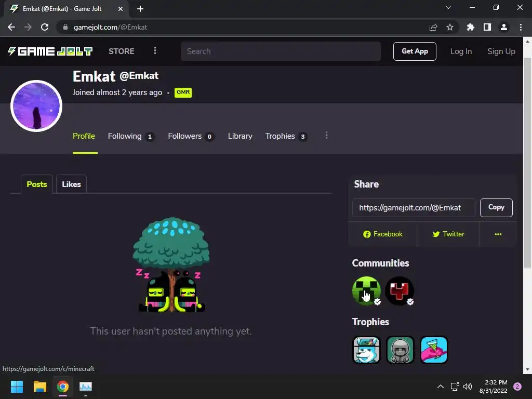Viewport: 532px width, 399px height.
Task: View the polar bear trophy
Action: click(x=366, y=350)
